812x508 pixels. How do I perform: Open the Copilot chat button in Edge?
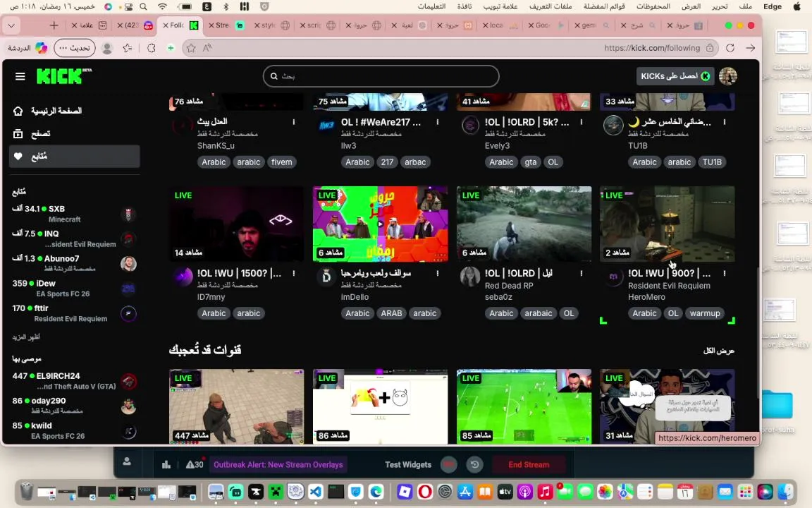(28, 48)
